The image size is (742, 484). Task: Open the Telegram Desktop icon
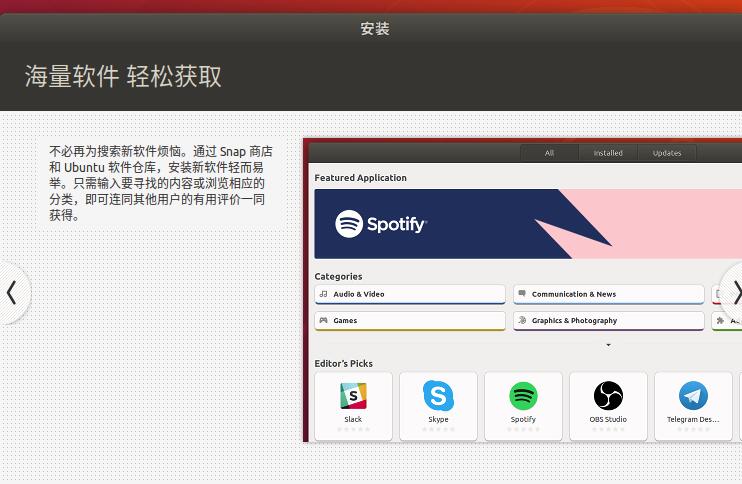pyautogui.click(x=693, y=396)
